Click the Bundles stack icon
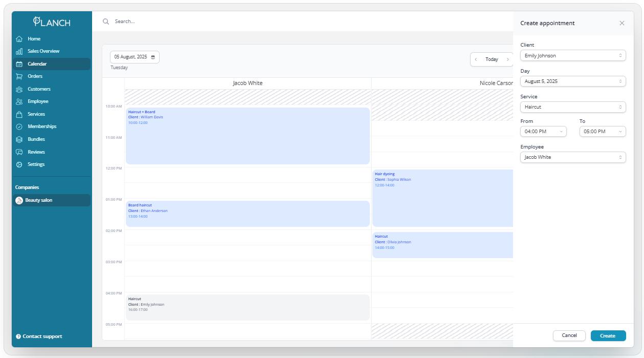The width and height of the screenshot is (644, 358). (19, 139)
